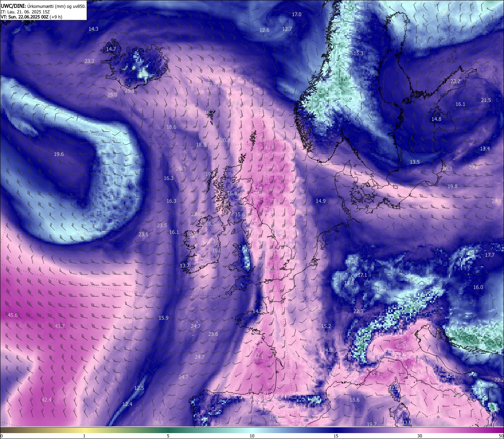Select the 42.4 value at bottom left
The image size is (504, 439).
tap(46, 400)
